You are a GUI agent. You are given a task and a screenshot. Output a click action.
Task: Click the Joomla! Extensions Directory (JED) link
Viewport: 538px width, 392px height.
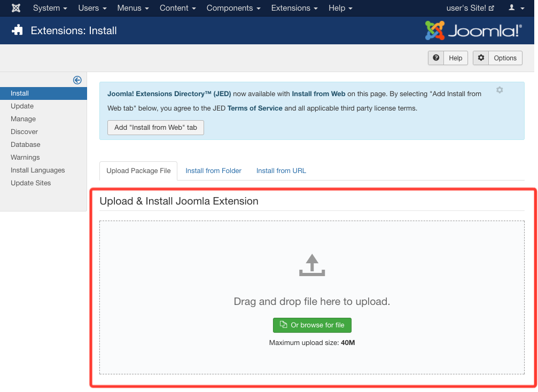click(x=169, y=93)
